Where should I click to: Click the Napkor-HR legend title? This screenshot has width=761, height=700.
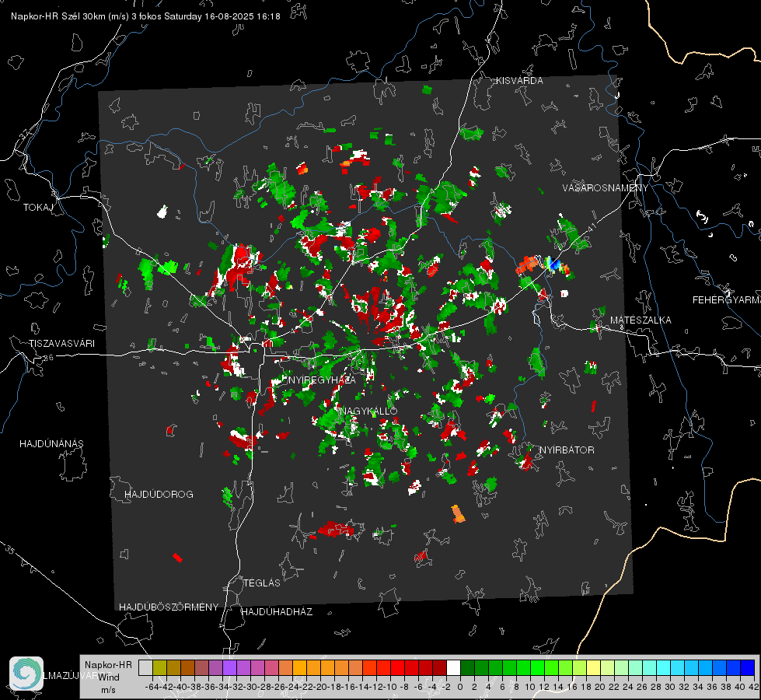(108, 665)
